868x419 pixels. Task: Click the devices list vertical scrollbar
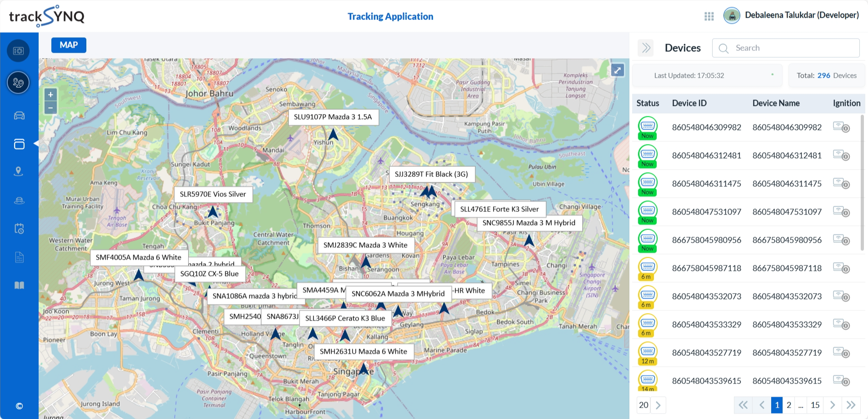(x=862, y=182)
